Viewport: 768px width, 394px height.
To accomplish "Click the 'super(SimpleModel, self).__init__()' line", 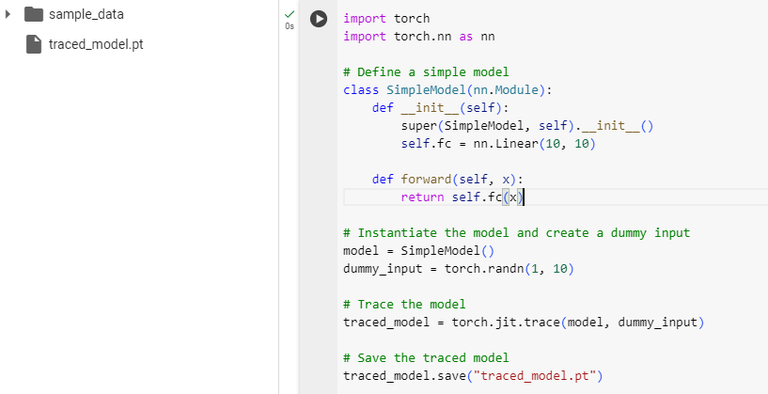I will tap(527, 126).
